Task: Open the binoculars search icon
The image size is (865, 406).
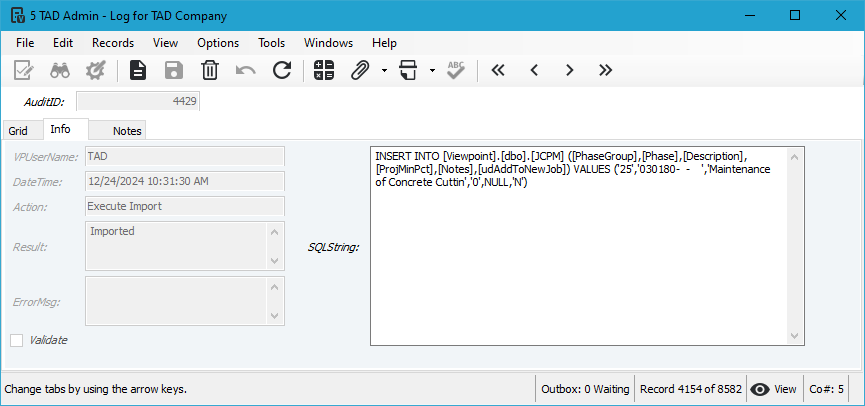Action: (60, 70)
